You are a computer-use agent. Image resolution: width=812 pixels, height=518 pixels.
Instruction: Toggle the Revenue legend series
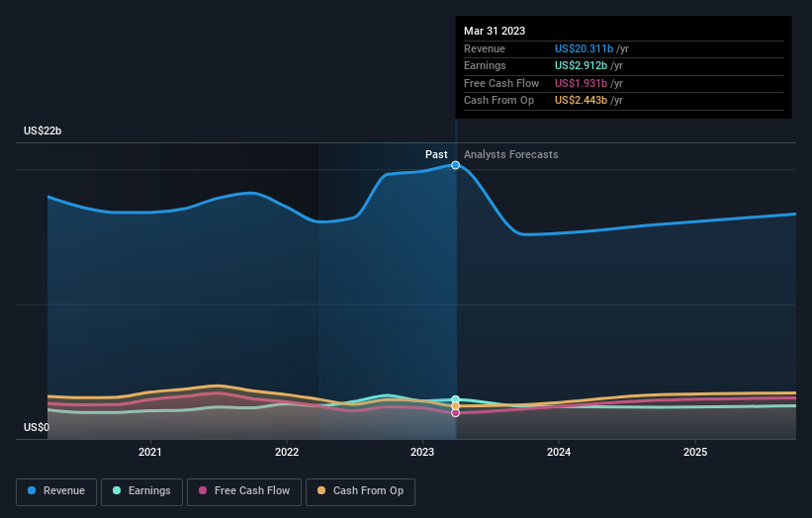click(x=56, y=491)
